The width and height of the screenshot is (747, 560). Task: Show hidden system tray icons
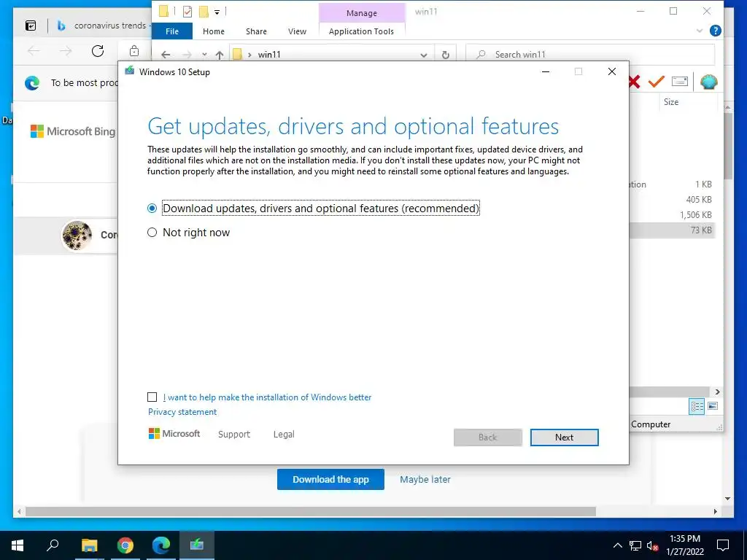[617, 545]
